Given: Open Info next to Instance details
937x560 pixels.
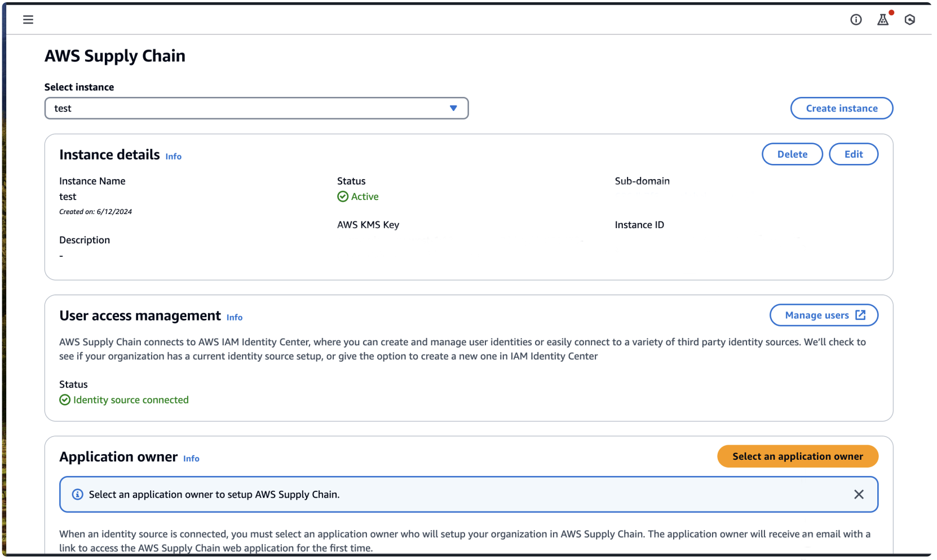Looking at the screenshot, I should pos(173,156).
